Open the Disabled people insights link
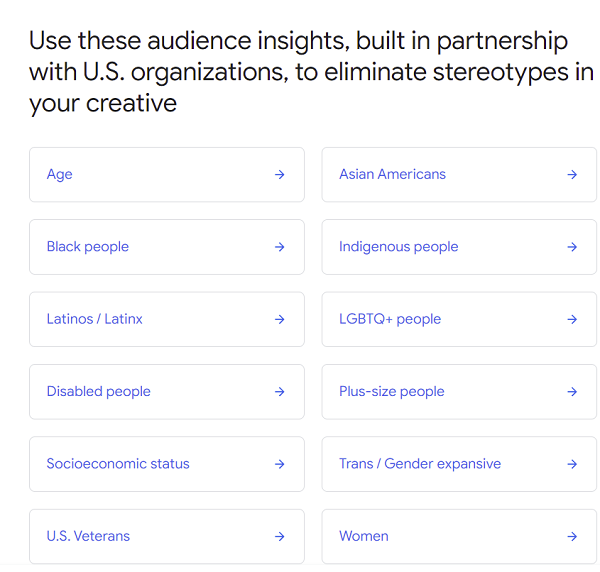The height and width of the screenshot is (572, 600). [x=98, y=392]
